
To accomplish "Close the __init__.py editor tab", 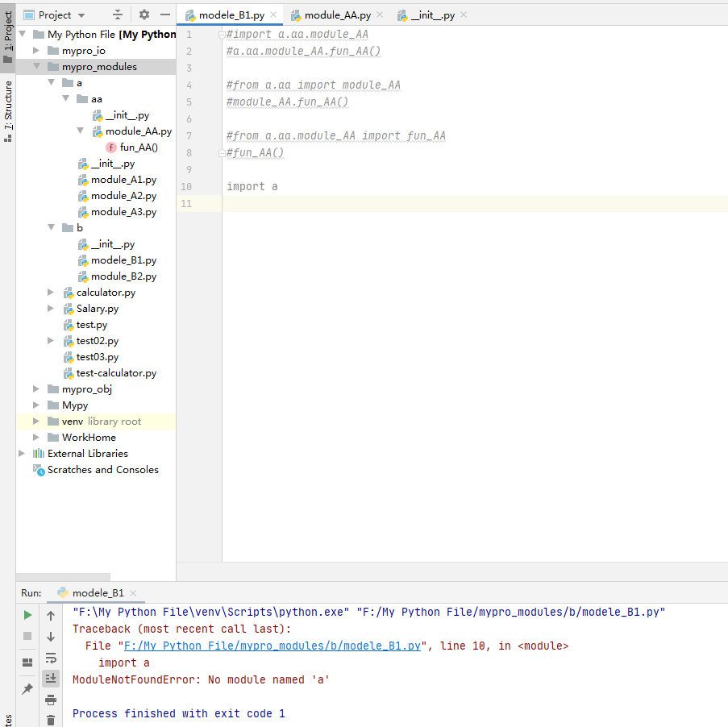I will pyautogui.click(x=464, y=15).
